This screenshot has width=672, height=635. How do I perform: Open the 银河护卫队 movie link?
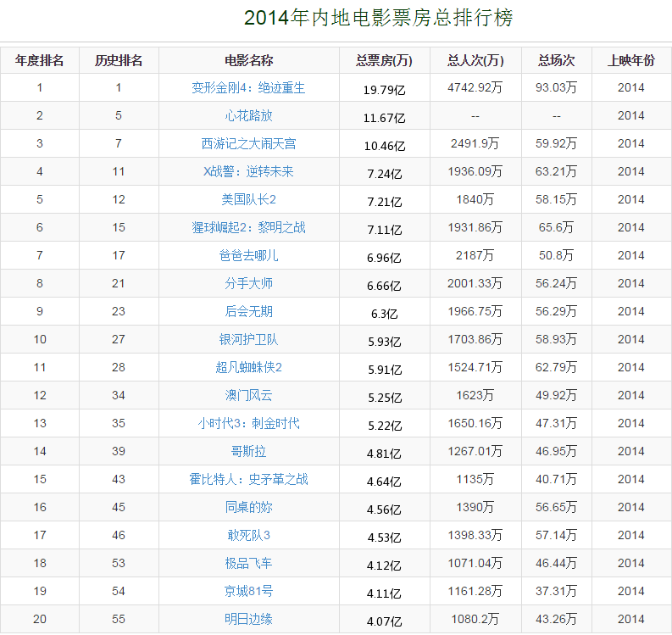[248, 340]
